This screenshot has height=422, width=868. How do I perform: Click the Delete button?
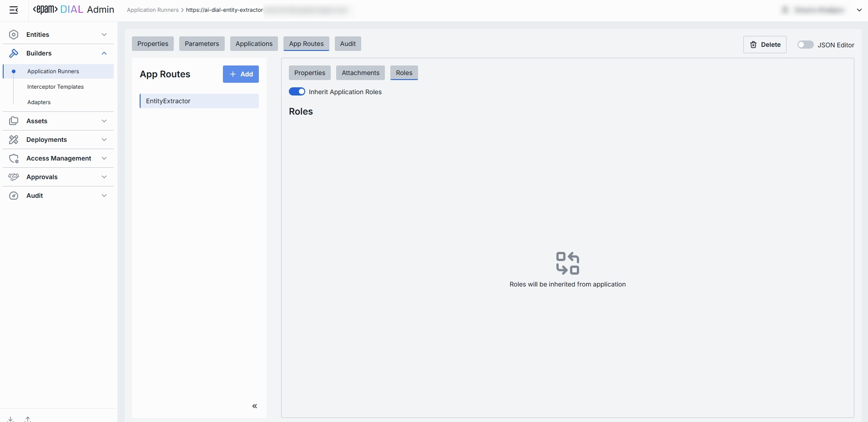click(x=765, y=45)
